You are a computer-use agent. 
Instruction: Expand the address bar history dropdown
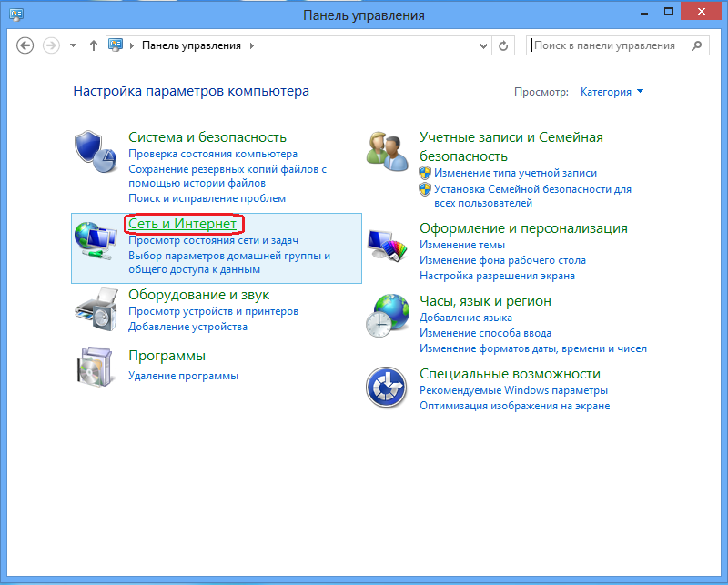point(483,46)
